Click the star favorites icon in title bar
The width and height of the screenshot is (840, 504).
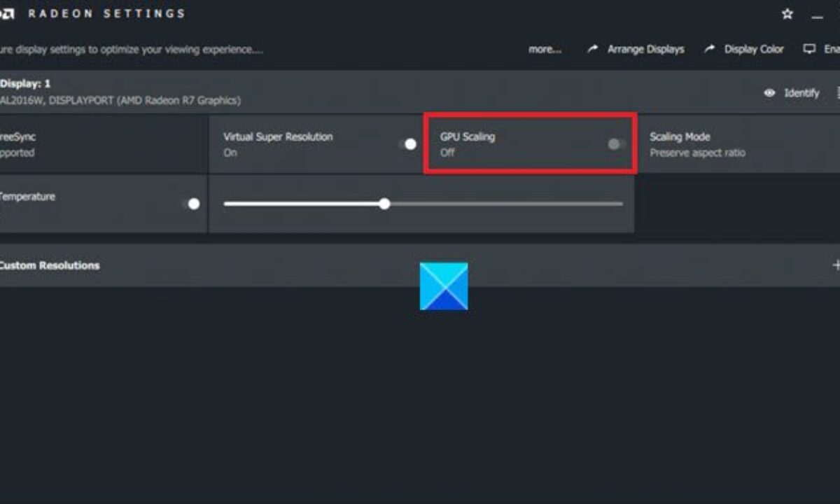point(787,14)
